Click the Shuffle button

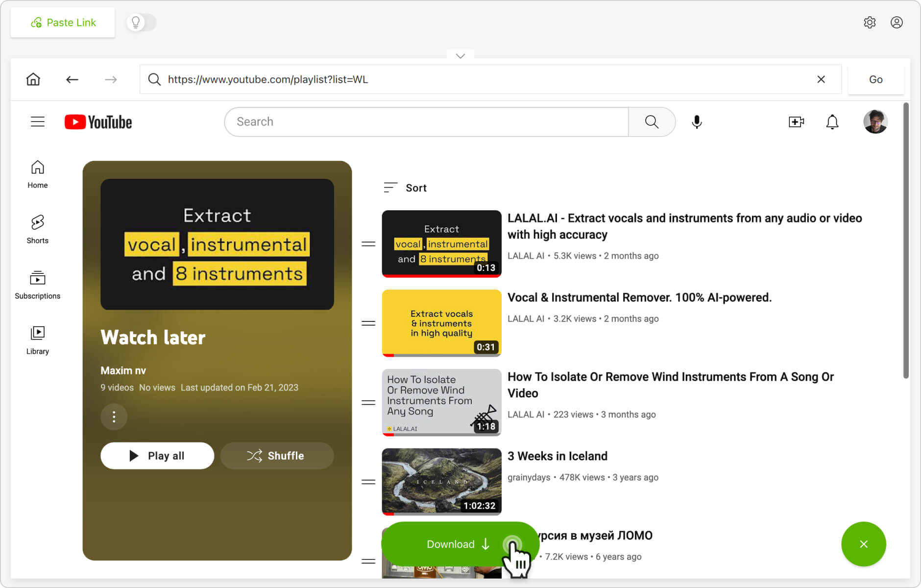[277, 456]
